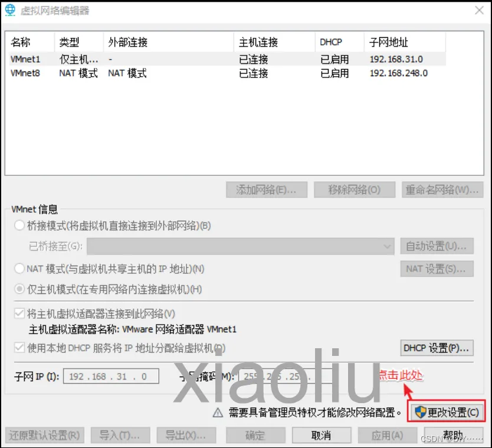The image size is (492, 448).
Task: Open the 已桥接至 dropdown list
Action: pos(241,246)
